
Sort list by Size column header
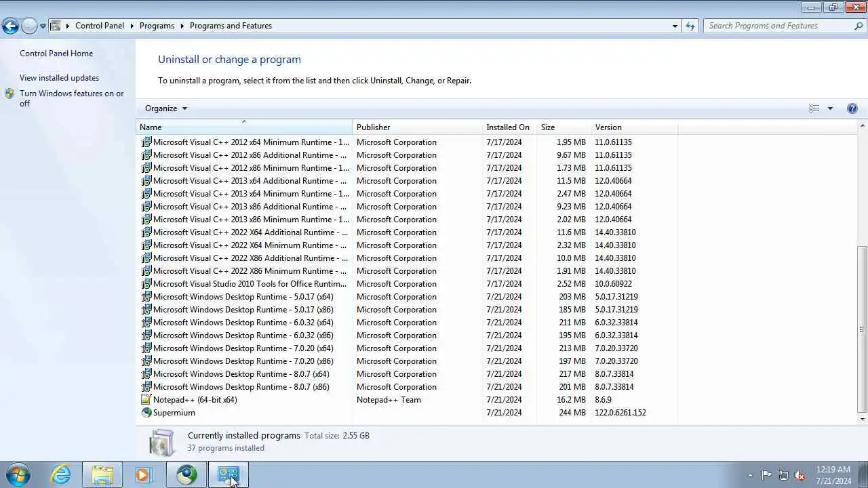[x=564, y=127]
